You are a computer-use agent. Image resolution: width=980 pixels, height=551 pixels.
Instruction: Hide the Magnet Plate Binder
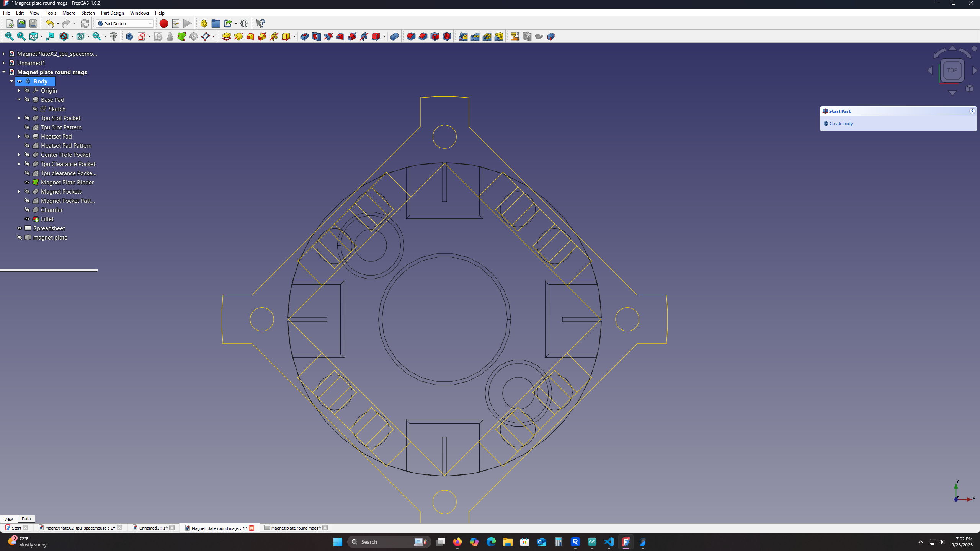27,182
